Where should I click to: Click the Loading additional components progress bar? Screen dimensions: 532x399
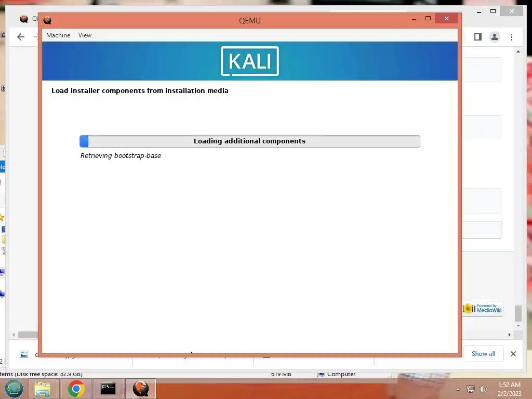click(250, 141)
